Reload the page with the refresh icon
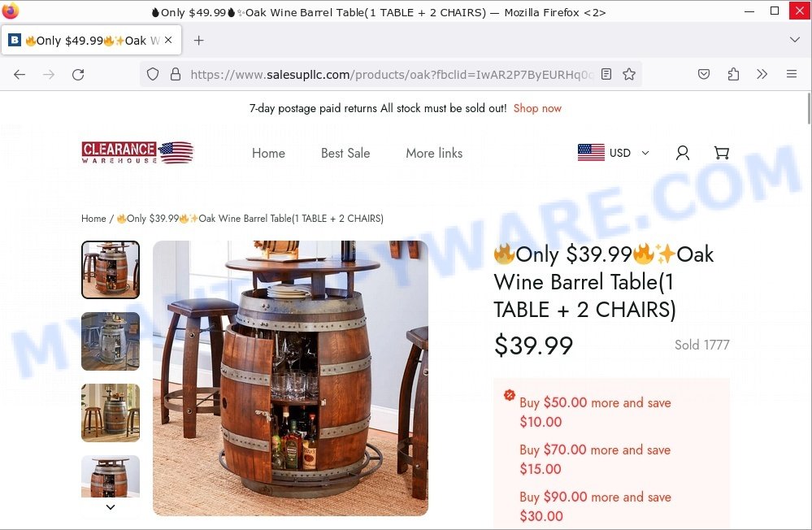This screenshot has width=812, height=530. pos(78,75)
